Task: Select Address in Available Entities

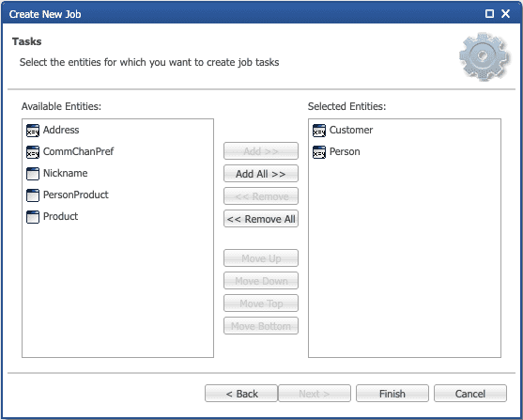Action: coord(61,130)
